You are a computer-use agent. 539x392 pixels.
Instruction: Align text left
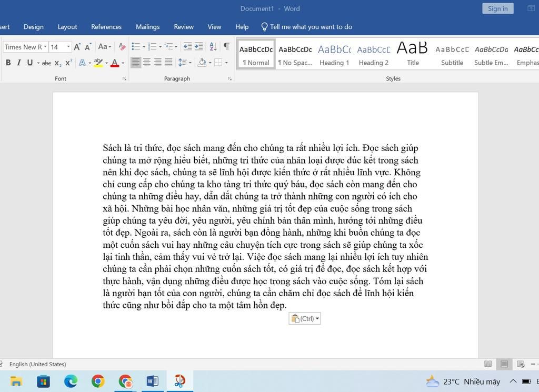click(x=136, y=63)
